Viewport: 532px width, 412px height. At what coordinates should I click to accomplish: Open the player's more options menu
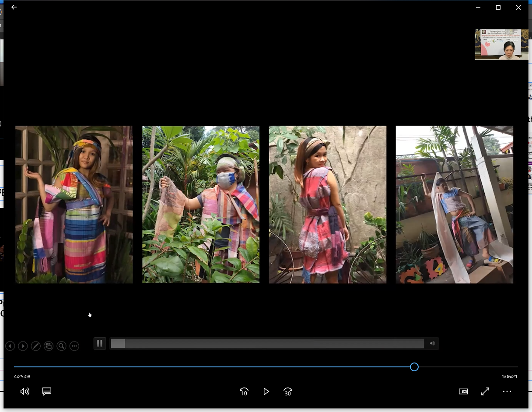coord(507,391)
